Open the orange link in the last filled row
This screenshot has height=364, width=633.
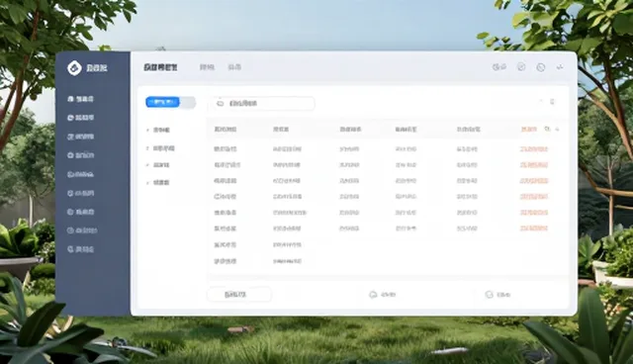click(x=534, y=228)
